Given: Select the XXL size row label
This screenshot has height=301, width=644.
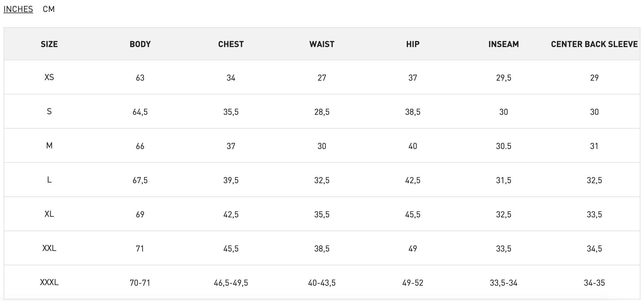Looking at the screenshot, I should point(49,248).
